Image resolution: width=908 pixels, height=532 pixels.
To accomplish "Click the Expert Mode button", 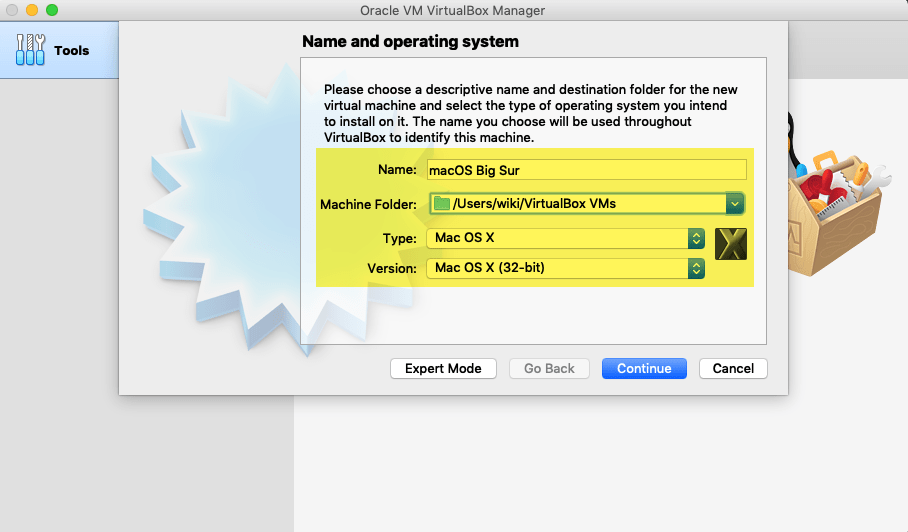I will [443, 368].
